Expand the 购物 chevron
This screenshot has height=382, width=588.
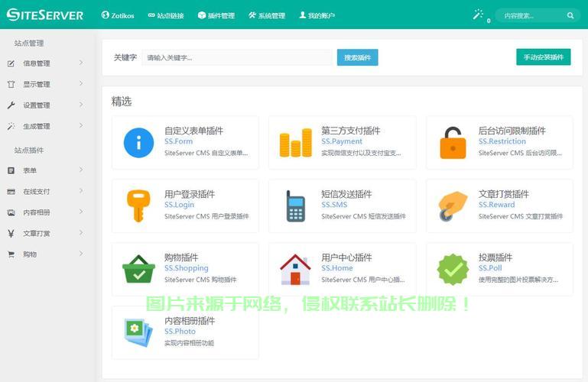coord(81,254)
